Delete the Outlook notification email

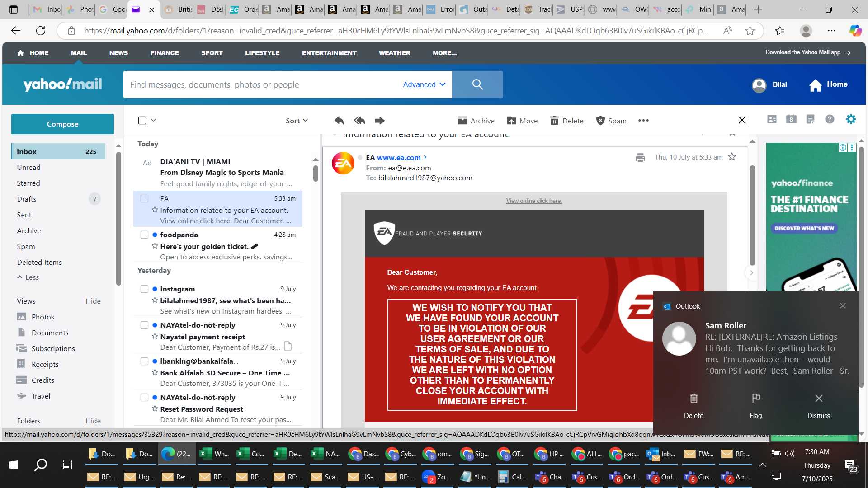(x=693, y=405)
